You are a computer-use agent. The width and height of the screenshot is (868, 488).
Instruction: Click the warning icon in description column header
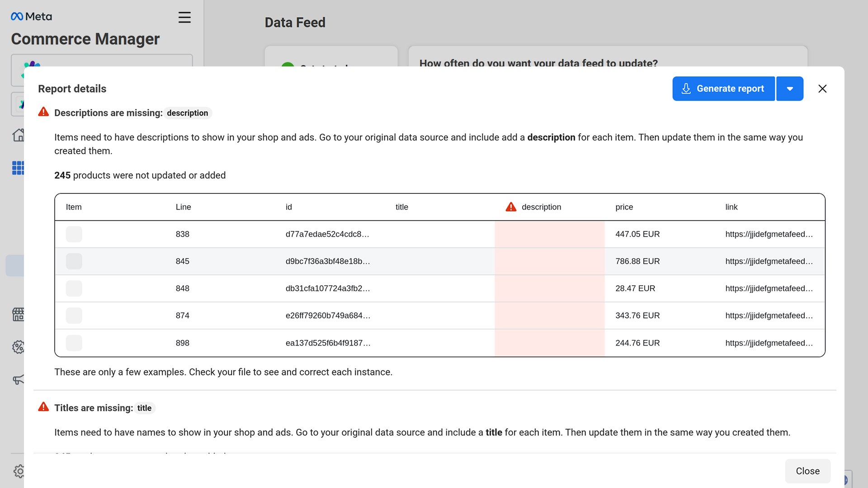(511, 207)
